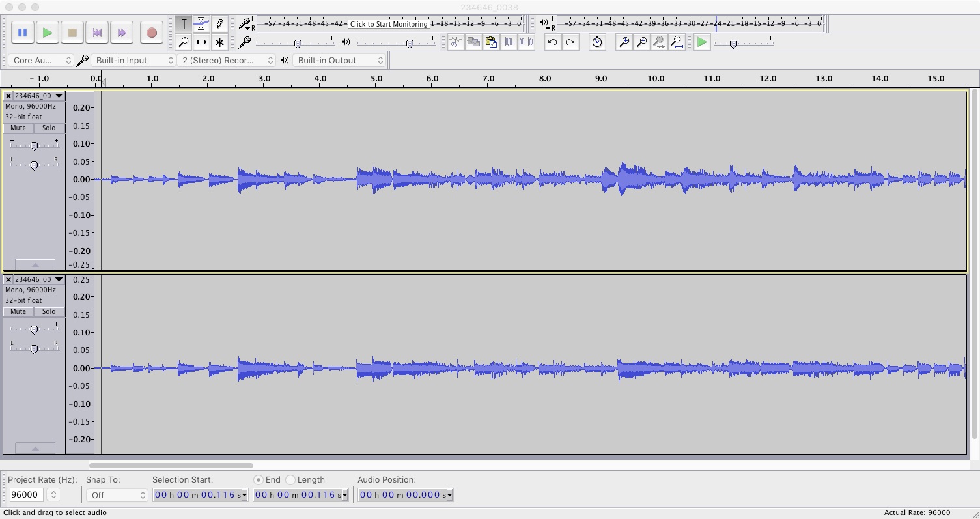Mute the top 234646_00 track
Image resolution: width=980 pixels, height=519 pixels.
click(18, 128)
